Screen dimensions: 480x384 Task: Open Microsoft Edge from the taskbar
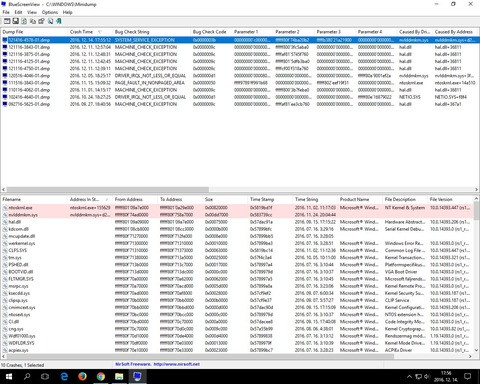[x=64, y=377]
